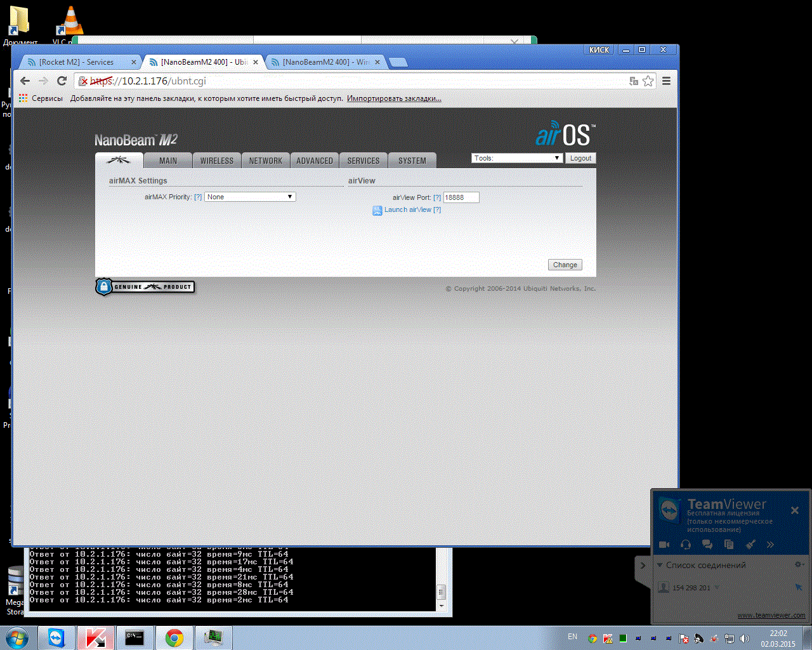Viewport: 812px width, 650px height.
Task: Click Импортировать закладки link
Action: tap(394, 98)
